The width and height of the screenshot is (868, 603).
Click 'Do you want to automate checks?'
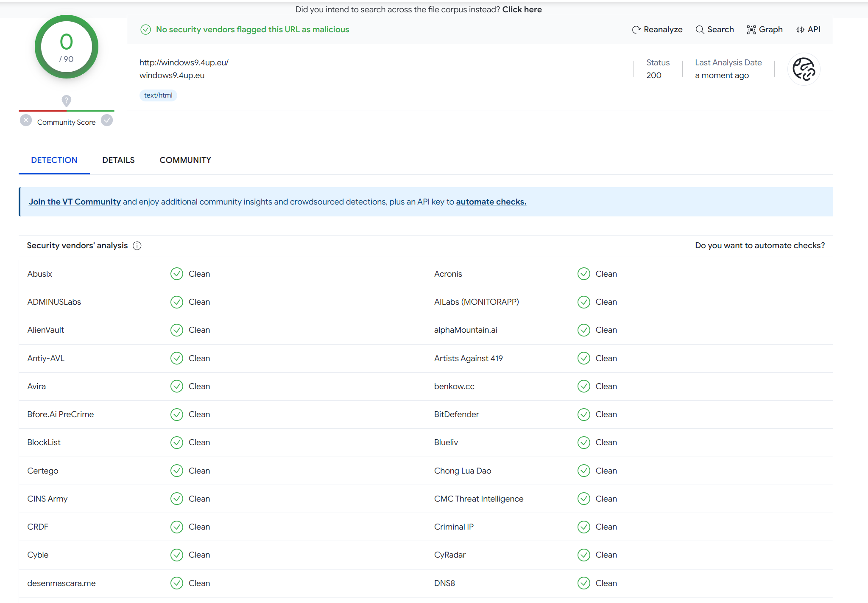760,246
